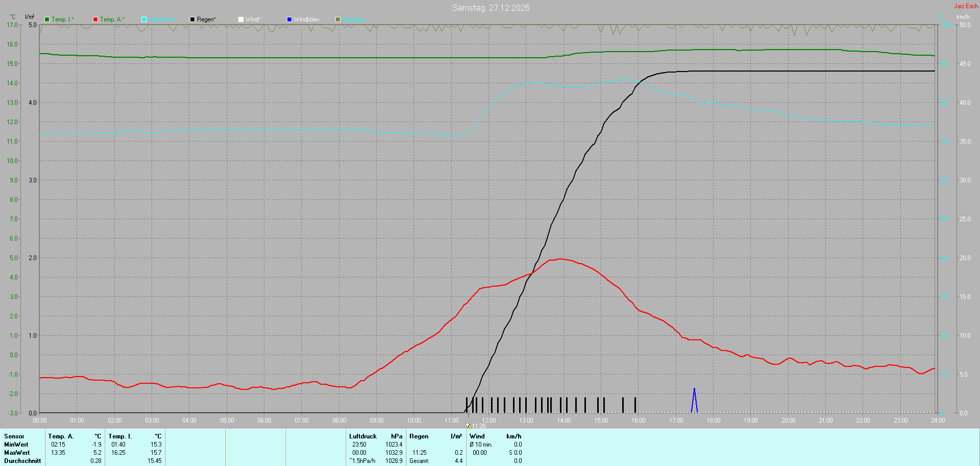Viewport: 980px width, 466px height.
Task: Click the 'Ø 10 min.' wind label
Action: 481,445
